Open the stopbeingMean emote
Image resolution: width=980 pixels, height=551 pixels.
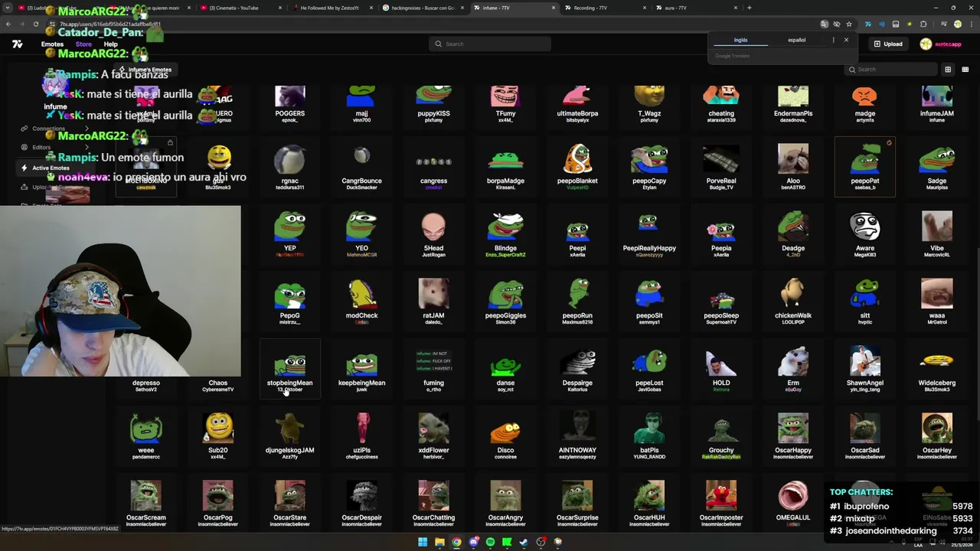click(289, 369)
